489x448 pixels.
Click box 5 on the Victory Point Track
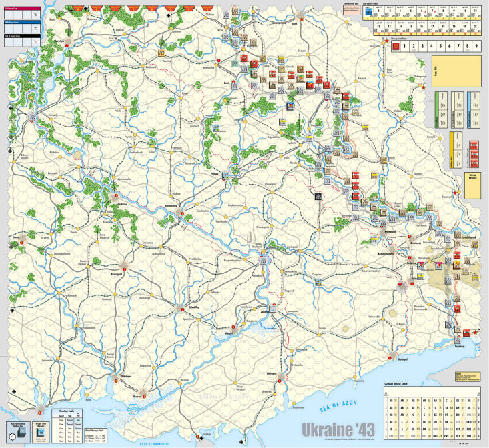pos(440,47)
